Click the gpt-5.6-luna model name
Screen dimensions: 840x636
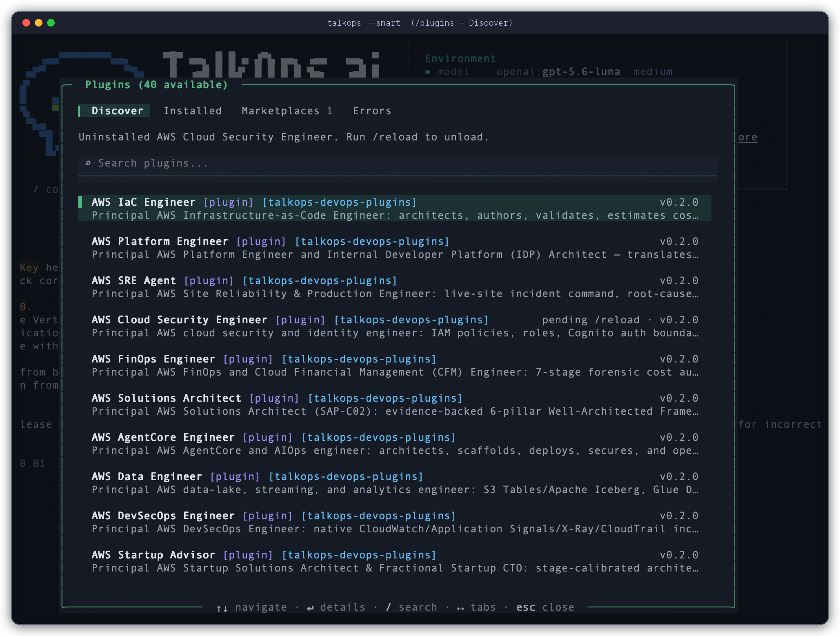[x=581, y=72]
